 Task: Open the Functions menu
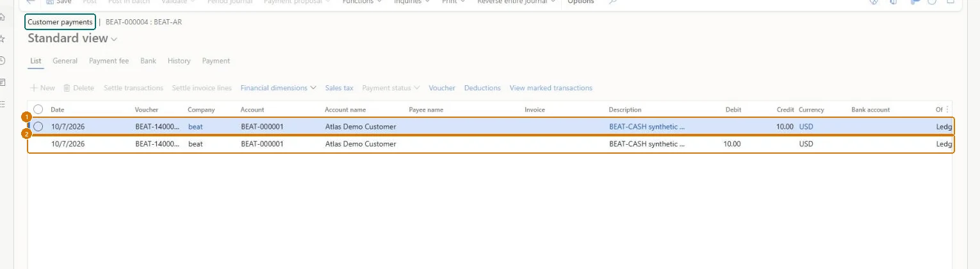tap(362, 2)
